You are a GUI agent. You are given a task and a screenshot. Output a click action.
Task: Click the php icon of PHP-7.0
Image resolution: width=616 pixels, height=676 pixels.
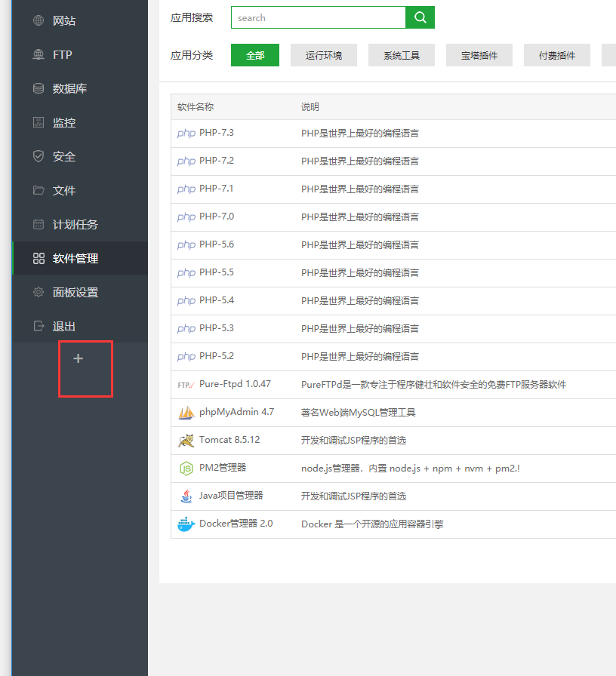[x=186, y=217]
